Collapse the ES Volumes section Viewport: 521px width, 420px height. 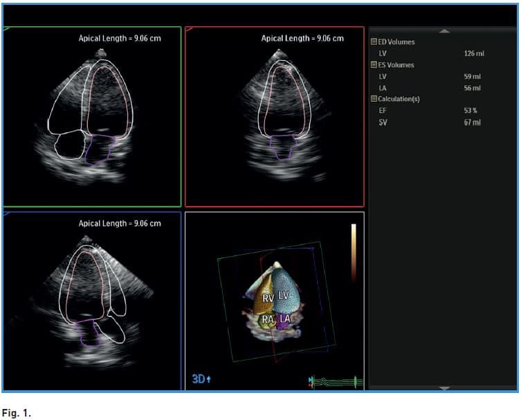point(374,65)
